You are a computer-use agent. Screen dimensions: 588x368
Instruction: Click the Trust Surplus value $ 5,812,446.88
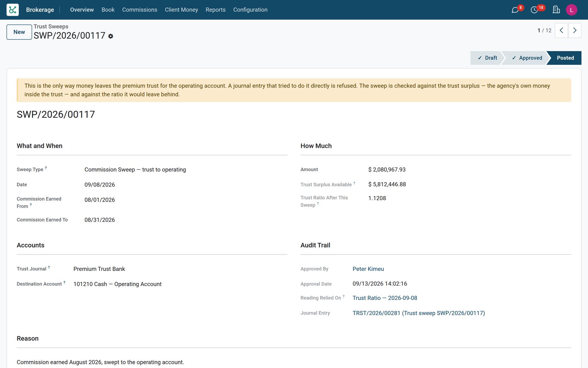point(387,184)
